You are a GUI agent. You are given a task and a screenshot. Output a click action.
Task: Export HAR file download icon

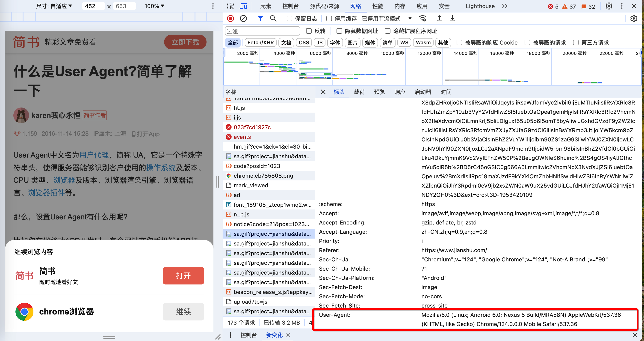[x=452, y=18]
